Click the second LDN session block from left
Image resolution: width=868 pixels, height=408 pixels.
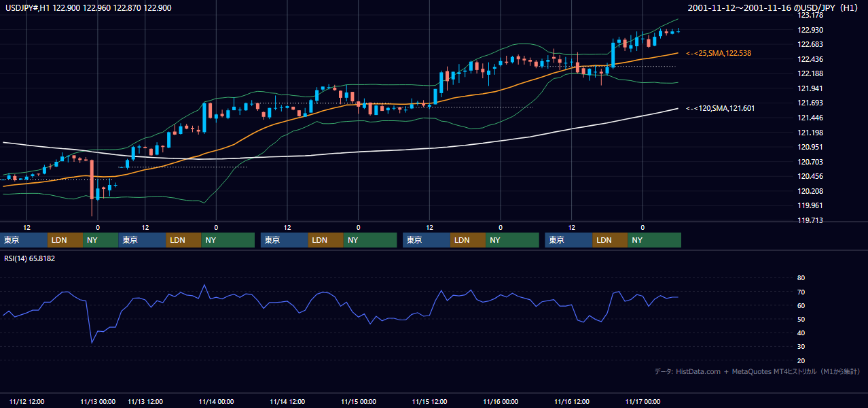point(183,240)
